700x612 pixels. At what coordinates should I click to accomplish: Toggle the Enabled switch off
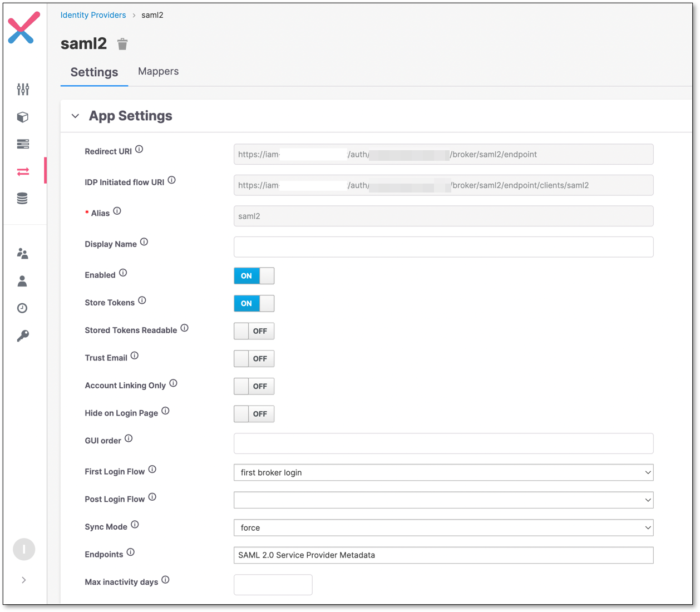(254, 276)
